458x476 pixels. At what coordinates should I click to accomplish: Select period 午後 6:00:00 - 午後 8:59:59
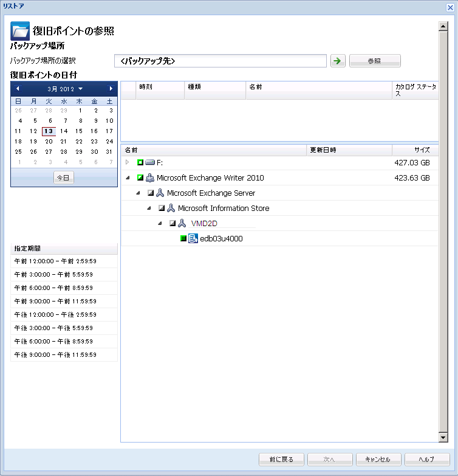(64, 341)
